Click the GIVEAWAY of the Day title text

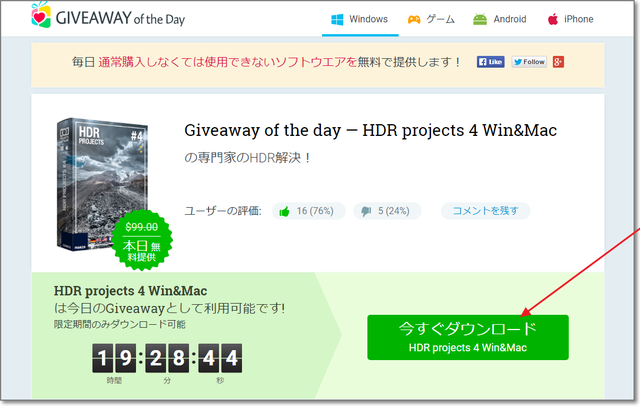120,18
